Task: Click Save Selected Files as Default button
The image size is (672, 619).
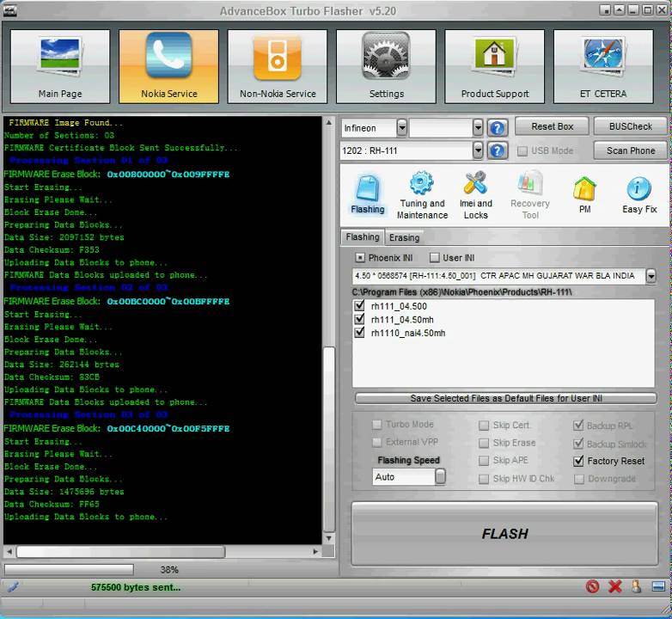Action: 505,398
